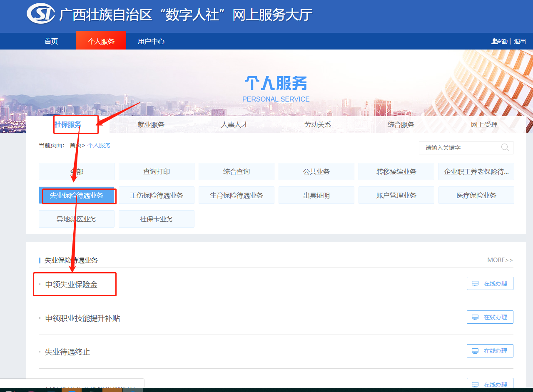
Task: Select the 查询打印 category
Action: [x=157, y=171]
